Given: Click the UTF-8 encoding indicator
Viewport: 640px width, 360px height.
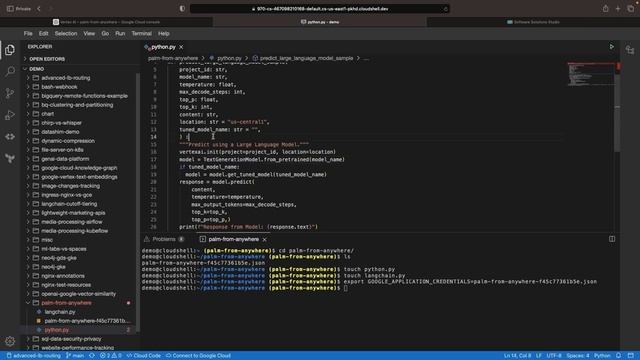Looking at the screenshot, I should [554, 356].
